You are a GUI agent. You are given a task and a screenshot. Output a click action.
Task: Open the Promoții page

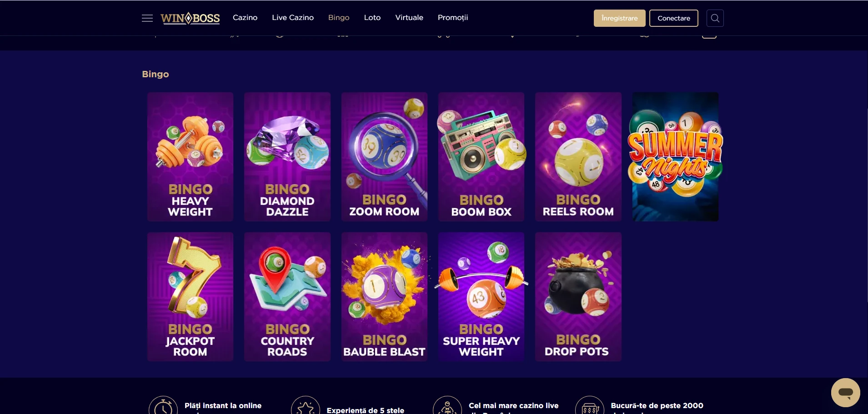(x=453, y=18)
